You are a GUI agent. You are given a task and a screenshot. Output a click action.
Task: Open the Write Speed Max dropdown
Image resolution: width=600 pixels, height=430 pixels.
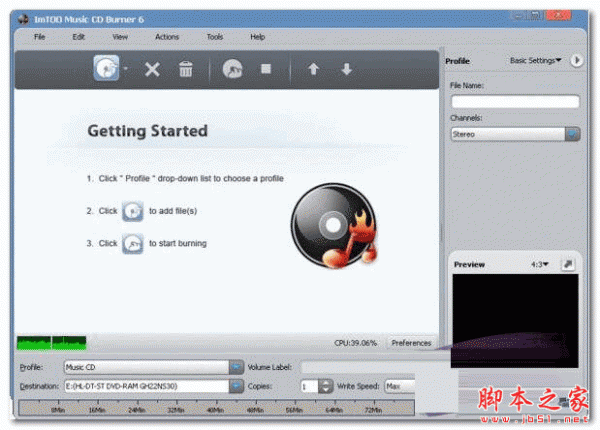pyautogui.click(x=400, y=386)
